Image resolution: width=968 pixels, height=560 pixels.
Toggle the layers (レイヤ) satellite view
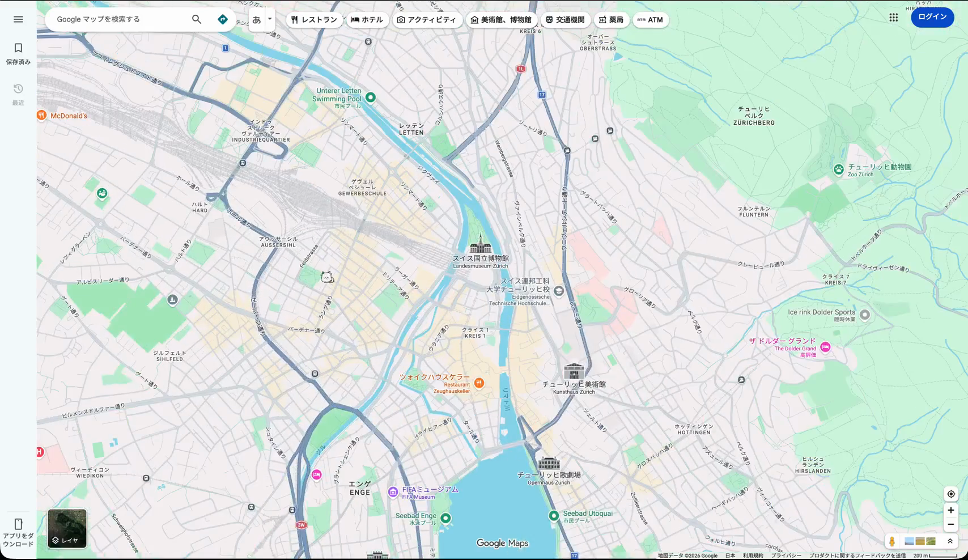67,529
